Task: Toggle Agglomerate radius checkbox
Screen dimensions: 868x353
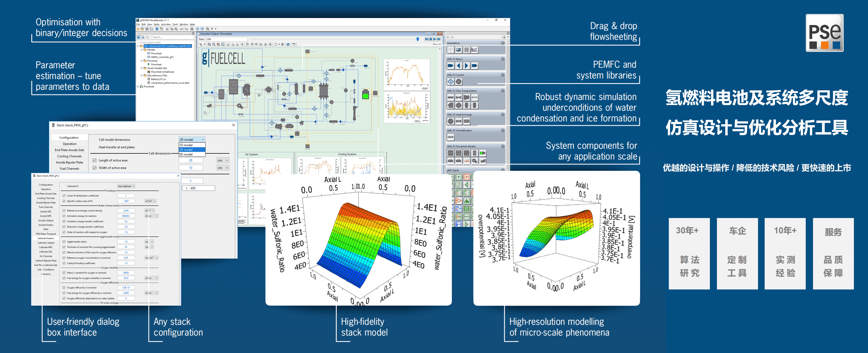Action: point(64,242)
